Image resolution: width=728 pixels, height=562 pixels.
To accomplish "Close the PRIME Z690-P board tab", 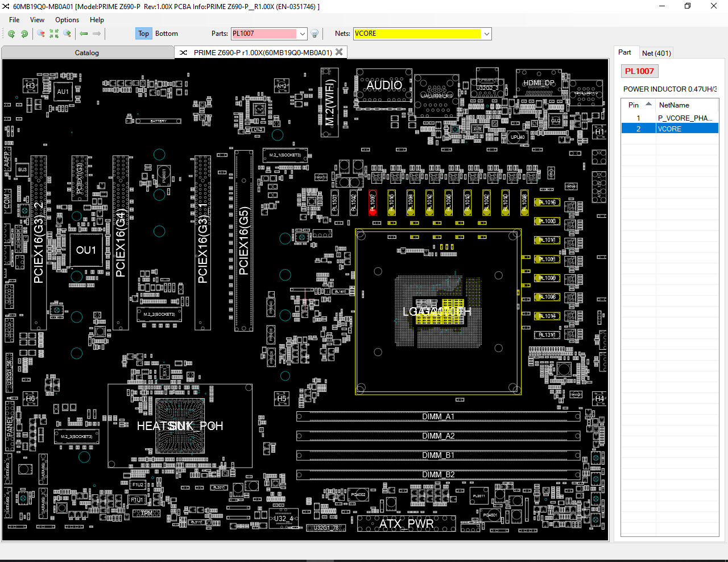I will 339,52.
